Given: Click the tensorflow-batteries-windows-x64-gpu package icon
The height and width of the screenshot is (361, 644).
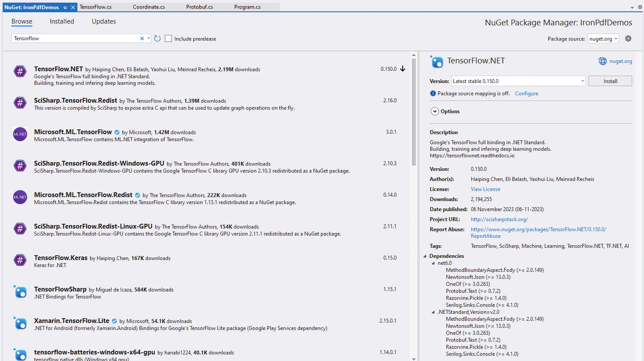Looking at the screenshot, I should point(20,354).
